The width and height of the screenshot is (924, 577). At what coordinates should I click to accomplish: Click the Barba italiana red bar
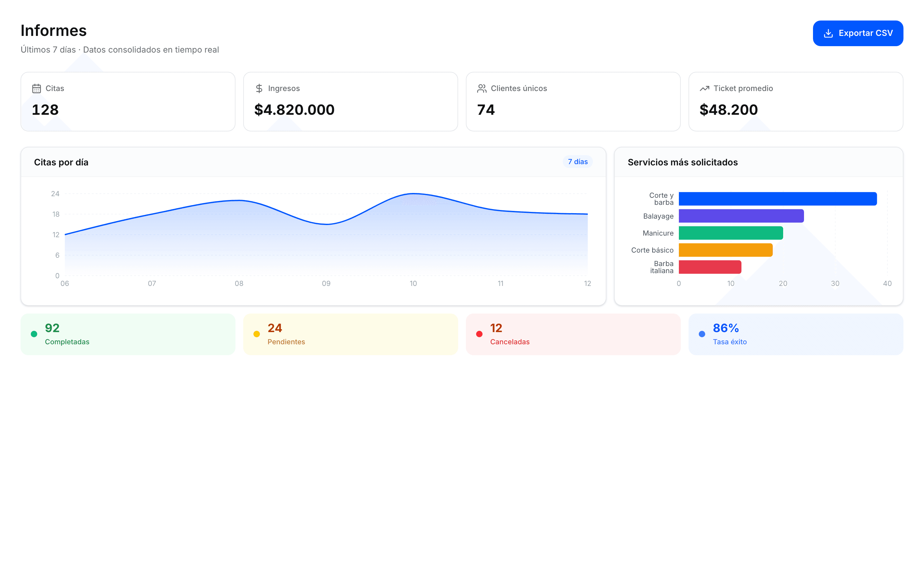[710, 267]
